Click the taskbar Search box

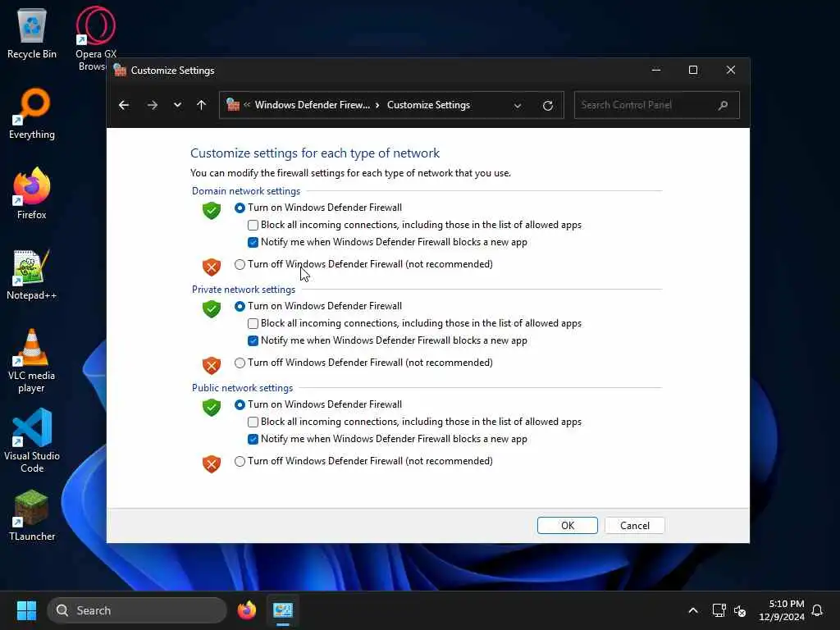click(x=137, y=610)
